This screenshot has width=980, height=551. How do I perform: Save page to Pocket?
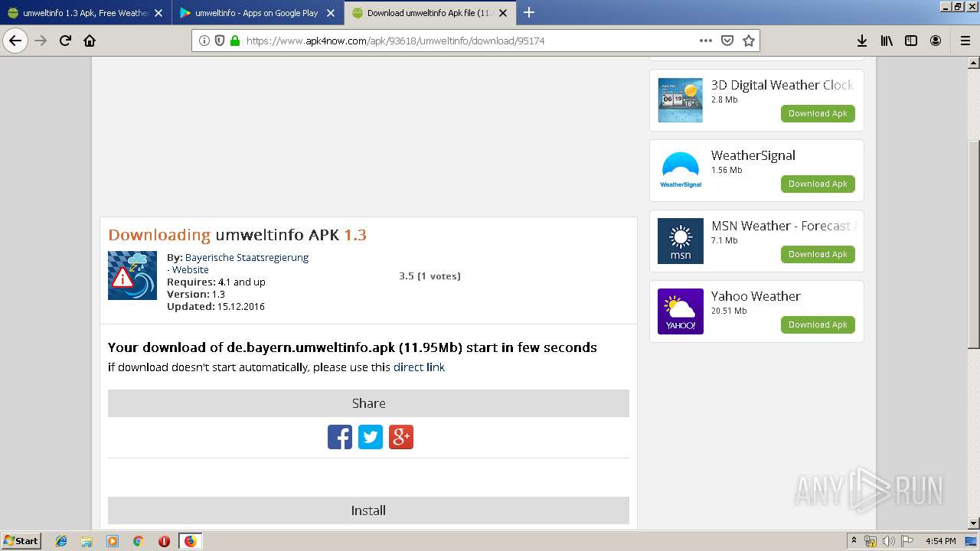coord(727,41)
